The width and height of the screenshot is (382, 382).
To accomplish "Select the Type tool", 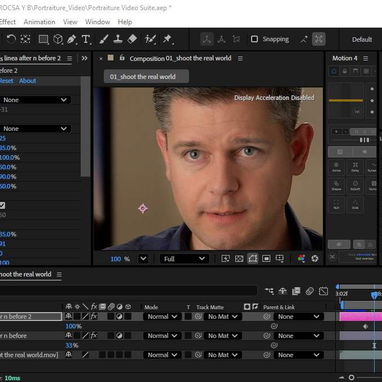I will (86, 39).
